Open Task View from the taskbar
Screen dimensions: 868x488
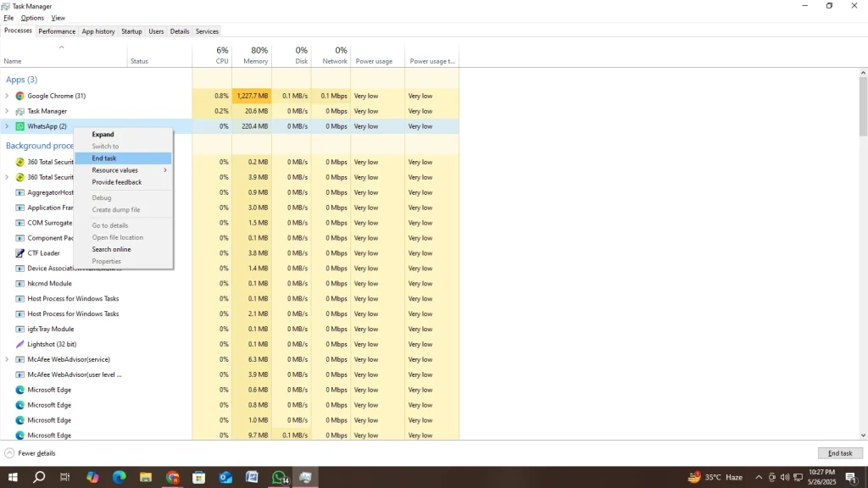64,477
